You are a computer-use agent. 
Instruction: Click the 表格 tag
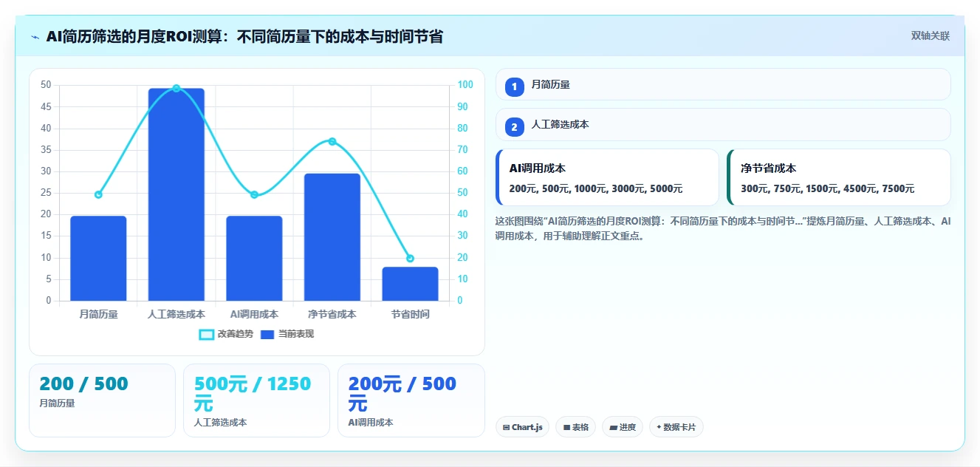pos(576,427)
